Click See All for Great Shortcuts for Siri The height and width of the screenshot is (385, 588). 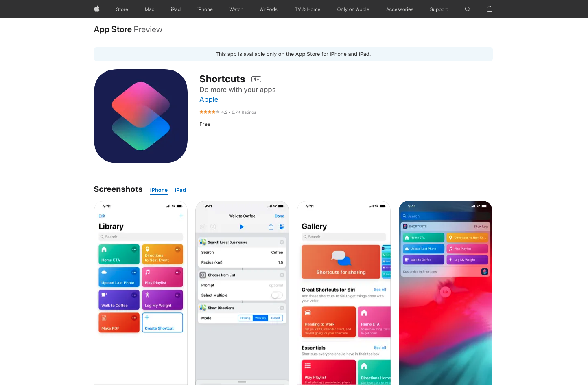tap(380, 290)
